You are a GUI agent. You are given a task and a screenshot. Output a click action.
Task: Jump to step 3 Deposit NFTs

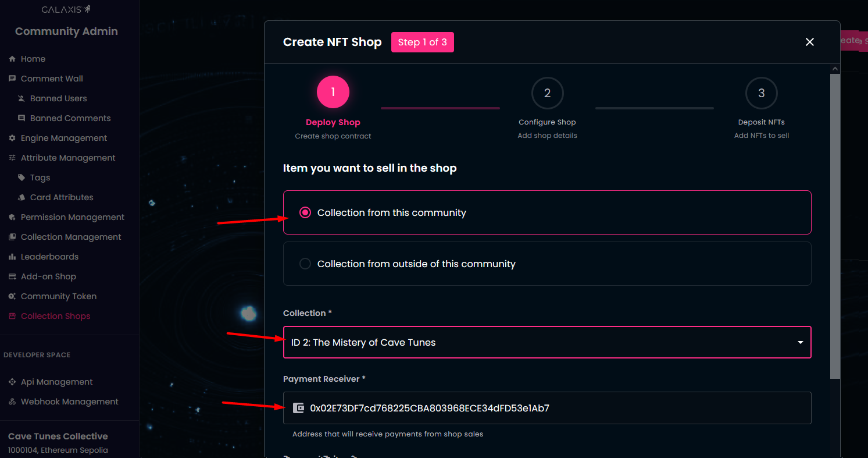(761, 93)
